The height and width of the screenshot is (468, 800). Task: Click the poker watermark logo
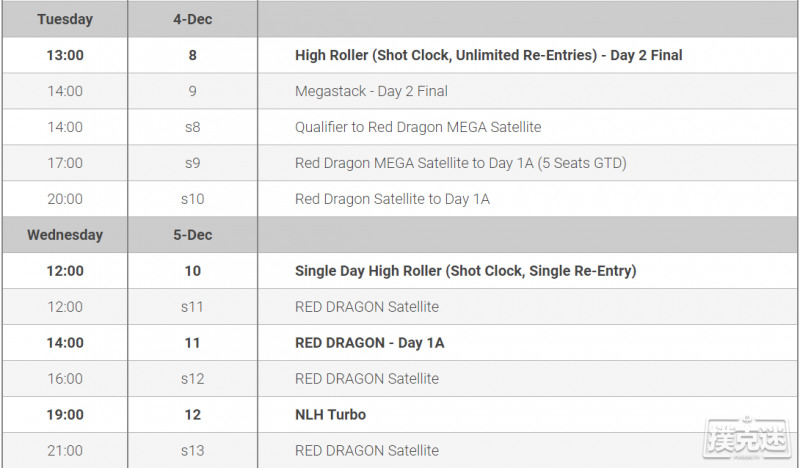(x=745, y=439)
